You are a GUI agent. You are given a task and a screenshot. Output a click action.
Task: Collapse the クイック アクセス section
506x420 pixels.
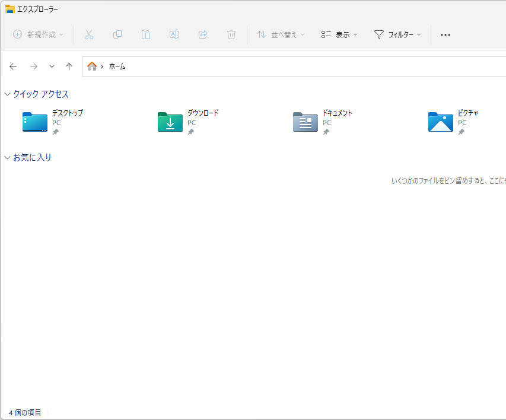(x=7, y=94)
